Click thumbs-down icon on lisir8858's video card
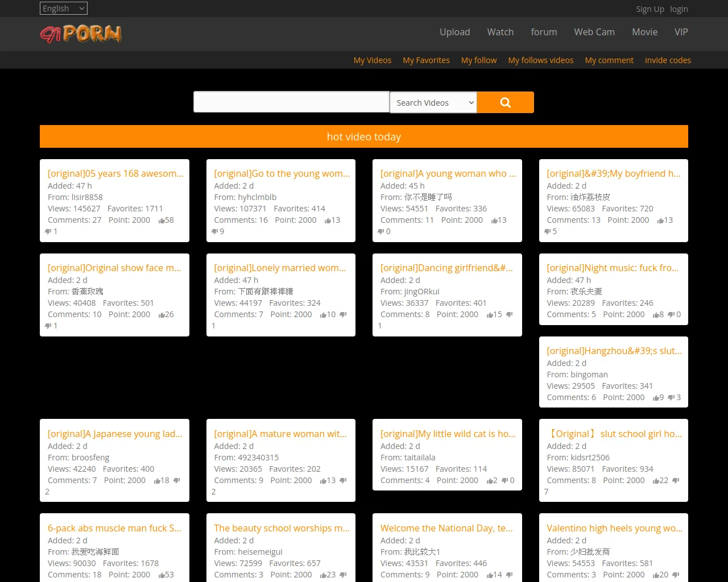Viewport: 728px width, 582px height. [48, 231]
